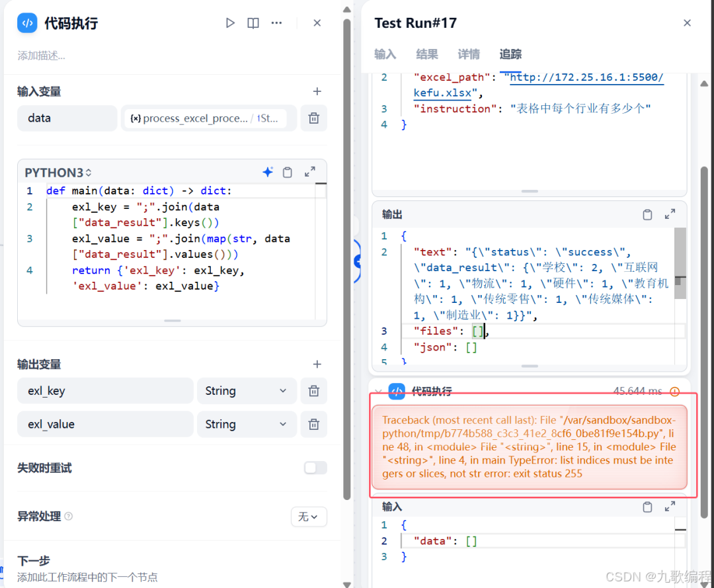
Task: Click the 45.644 ms duration text
Action: tap(637, 391)
